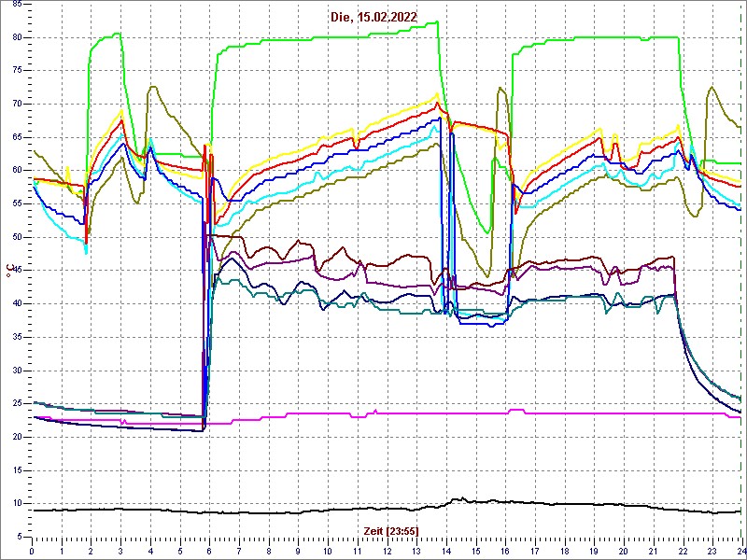Click the '2' hour label on time axis
Screen dimensions: 747x560
[x=91, y=551]
